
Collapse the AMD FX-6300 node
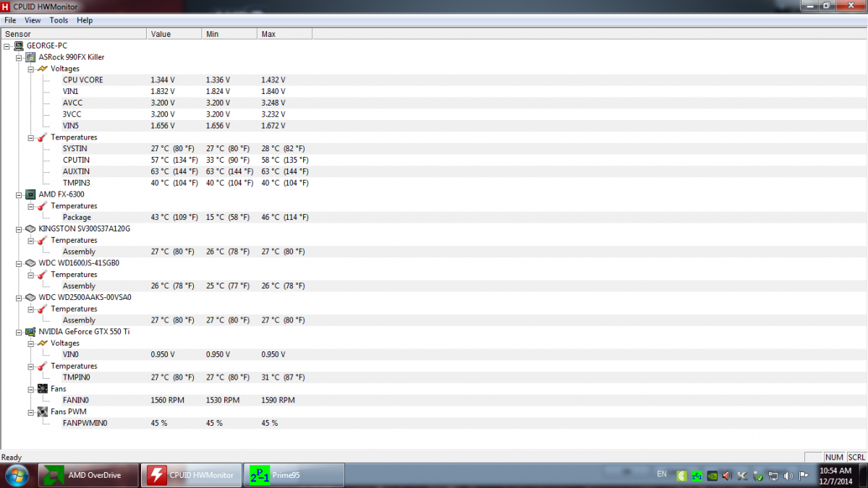19,194
